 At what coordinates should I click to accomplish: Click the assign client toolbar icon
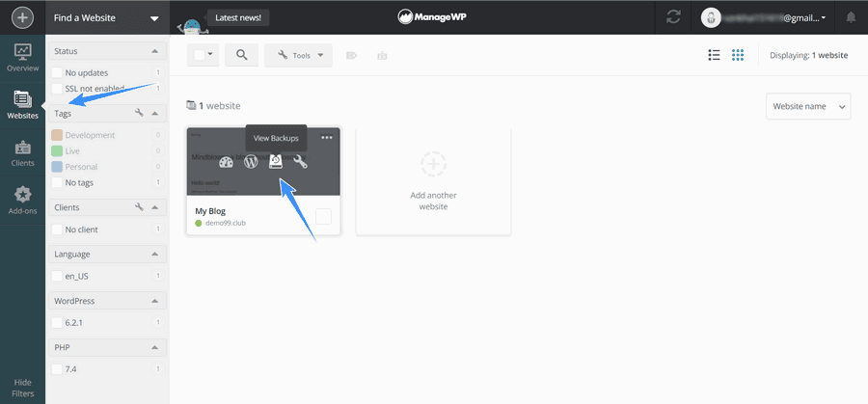pyautogui.click(x=382, y=55)
